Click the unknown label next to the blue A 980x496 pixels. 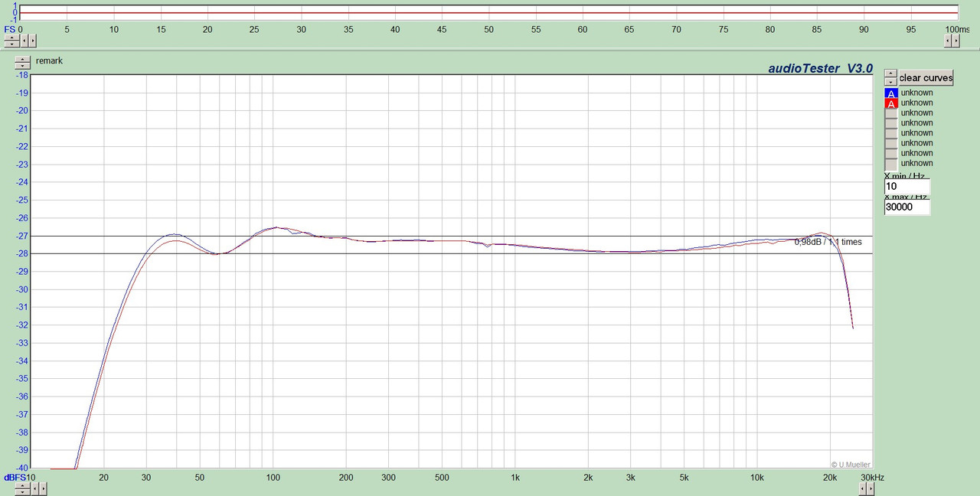tap(917, 93)
